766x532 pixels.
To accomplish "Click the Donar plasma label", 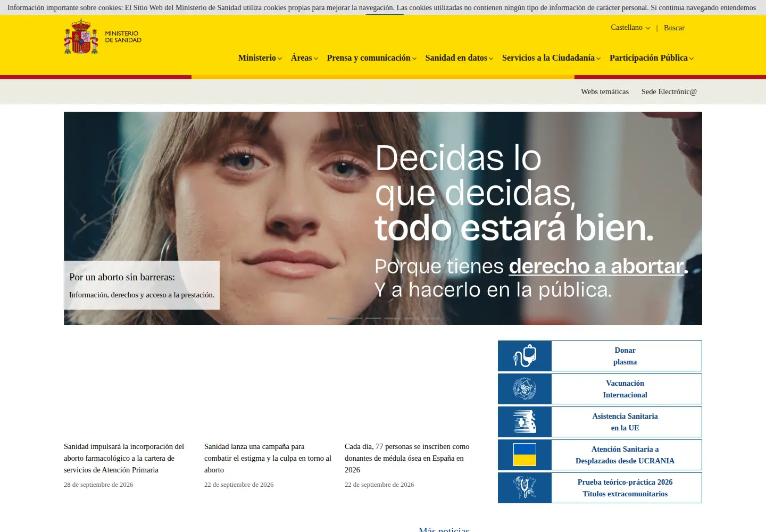I will tap(625, 356).
